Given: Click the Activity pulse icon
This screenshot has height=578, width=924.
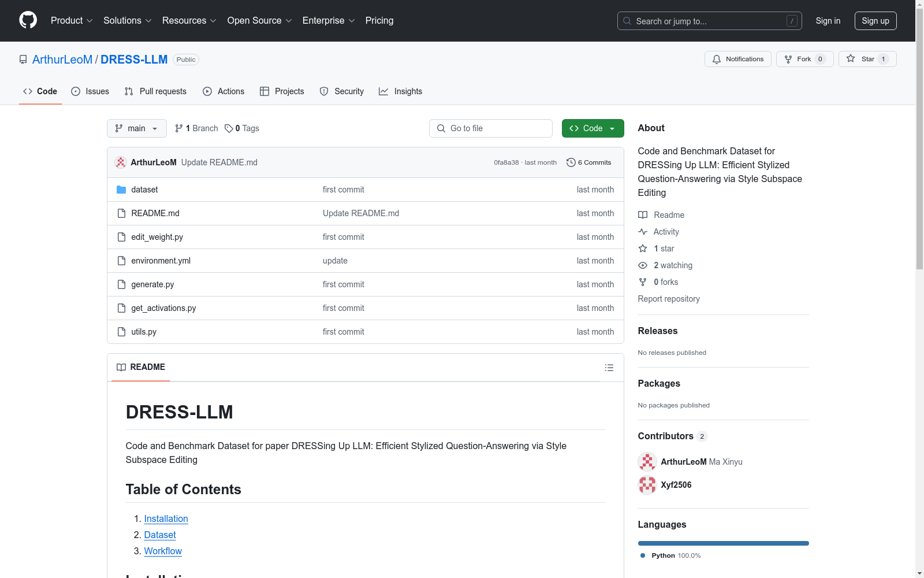Looking at the screenshot, I should 643,232.
